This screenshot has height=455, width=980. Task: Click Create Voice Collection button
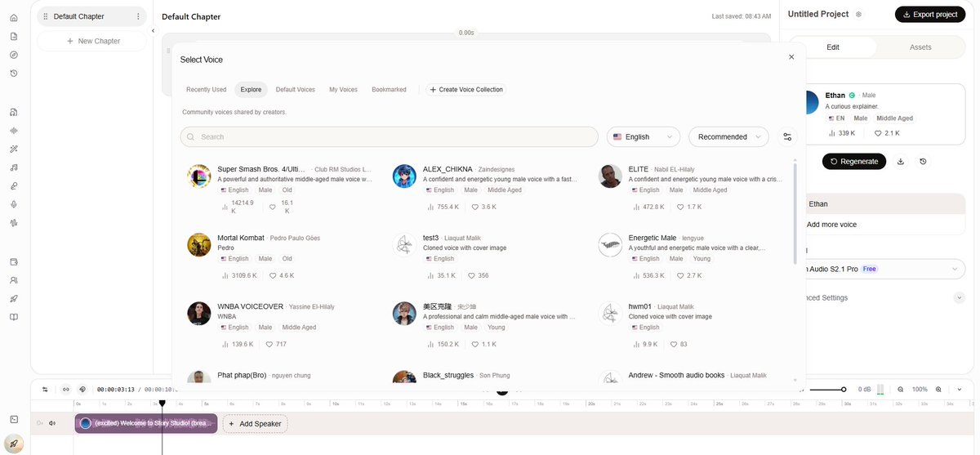coord(466,90)
